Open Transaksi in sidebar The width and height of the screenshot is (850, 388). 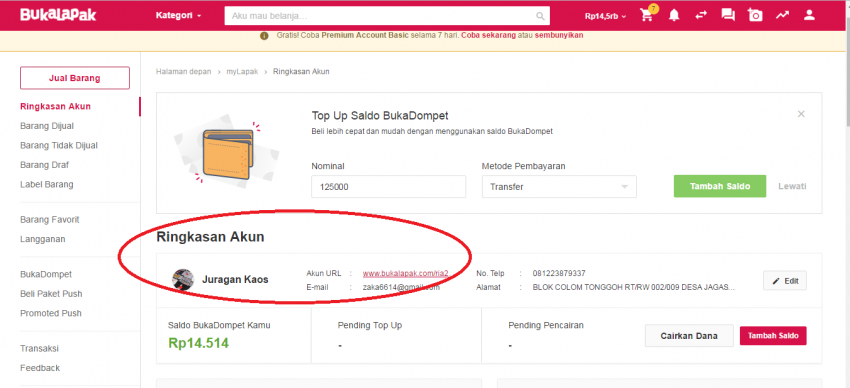[x=39, y=348]
